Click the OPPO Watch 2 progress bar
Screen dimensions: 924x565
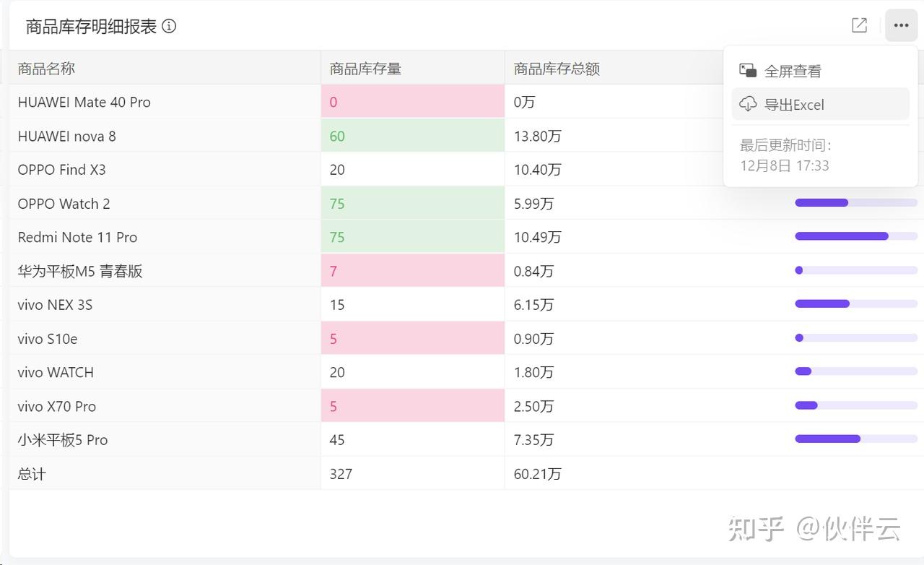click(855, 203)
